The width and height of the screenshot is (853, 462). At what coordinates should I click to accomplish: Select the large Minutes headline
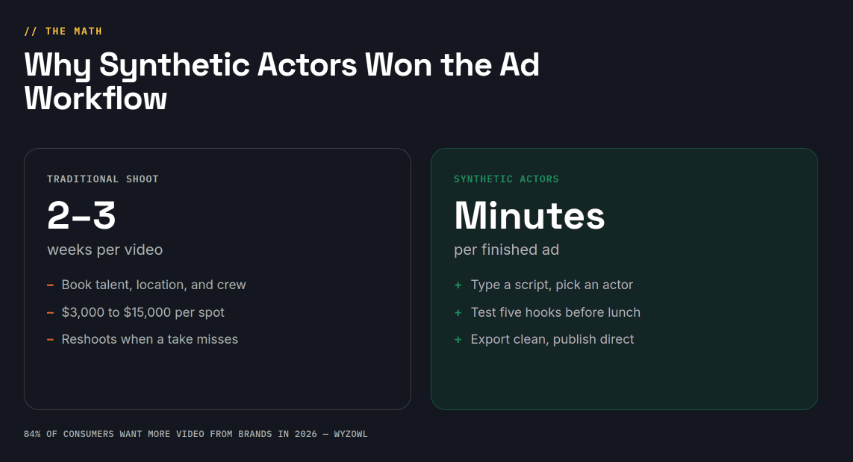[x=529, y=215]
